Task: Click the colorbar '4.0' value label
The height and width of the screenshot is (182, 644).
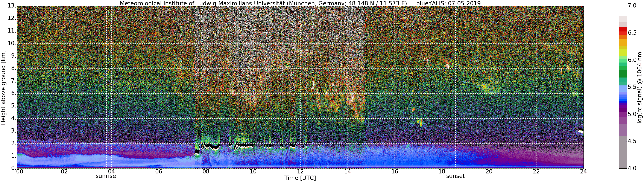Action: pos(632,169)
